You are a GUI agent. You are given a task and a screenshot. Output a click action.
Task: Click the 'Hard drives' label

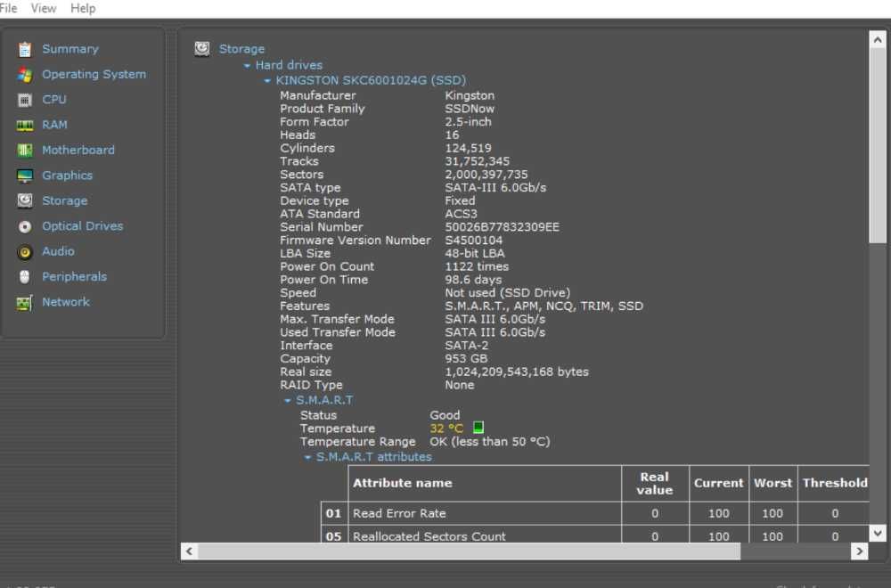(x=289, y=65)
